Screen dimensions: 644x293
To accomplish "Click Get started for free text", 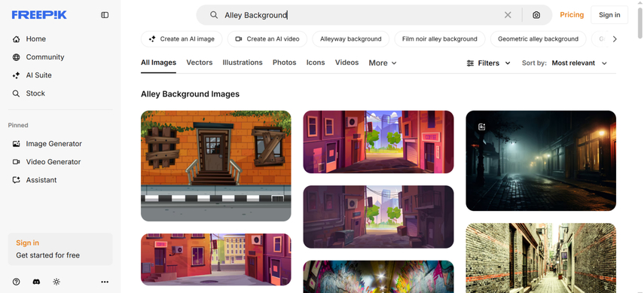I will click(47, 255).
